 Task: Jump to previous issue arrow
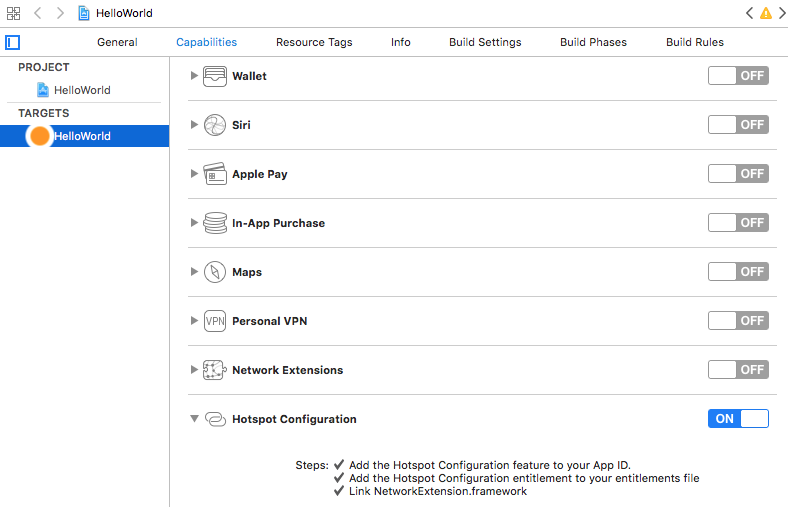(749, 13)
